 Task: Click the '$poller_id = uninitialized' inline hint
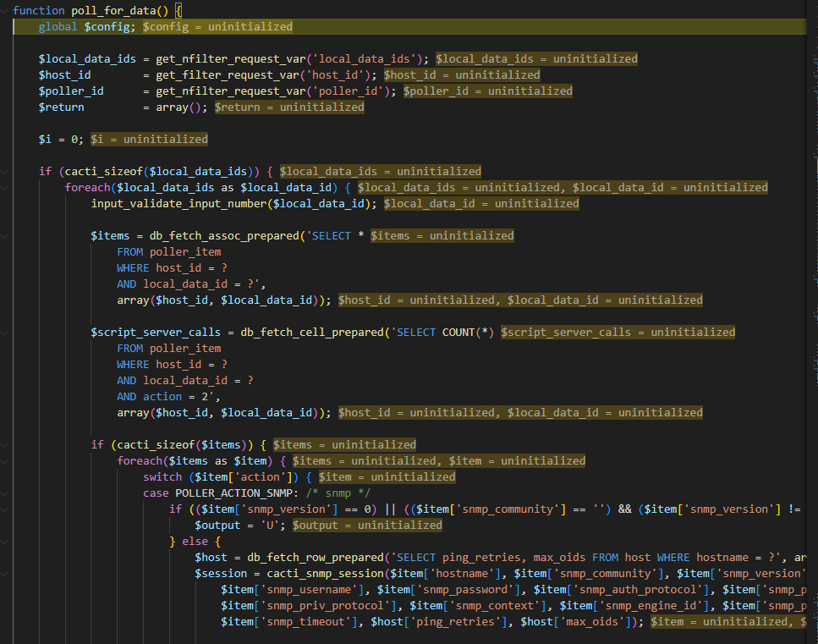click(488, 91)
